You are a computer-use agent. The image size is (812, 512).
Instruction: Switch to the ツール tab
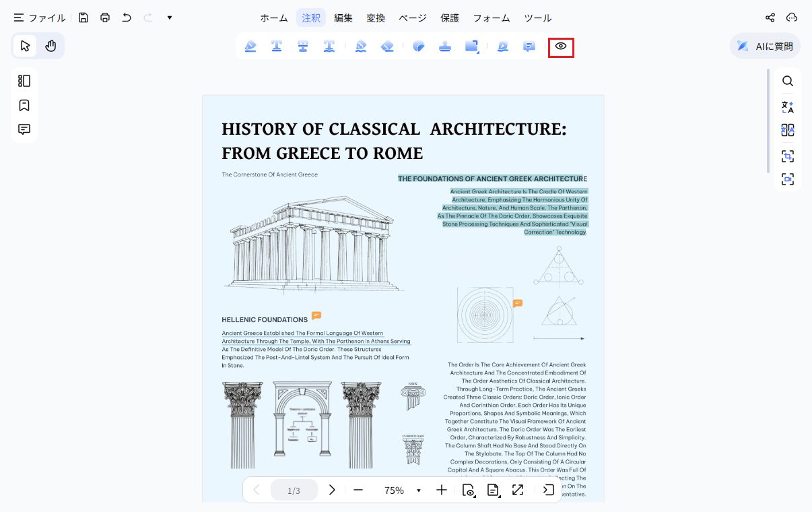click(538, 18)
